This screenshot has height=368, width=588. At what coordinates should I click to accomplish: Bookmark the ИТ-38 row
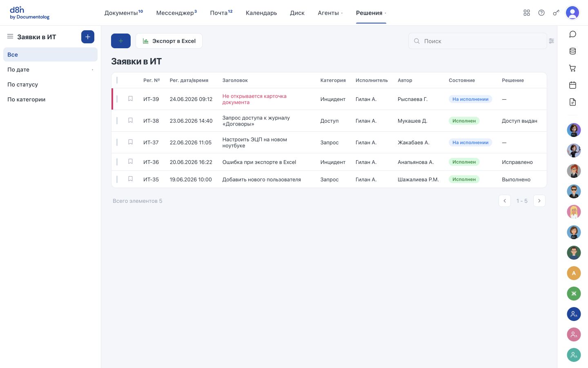(x=131, y=120)
